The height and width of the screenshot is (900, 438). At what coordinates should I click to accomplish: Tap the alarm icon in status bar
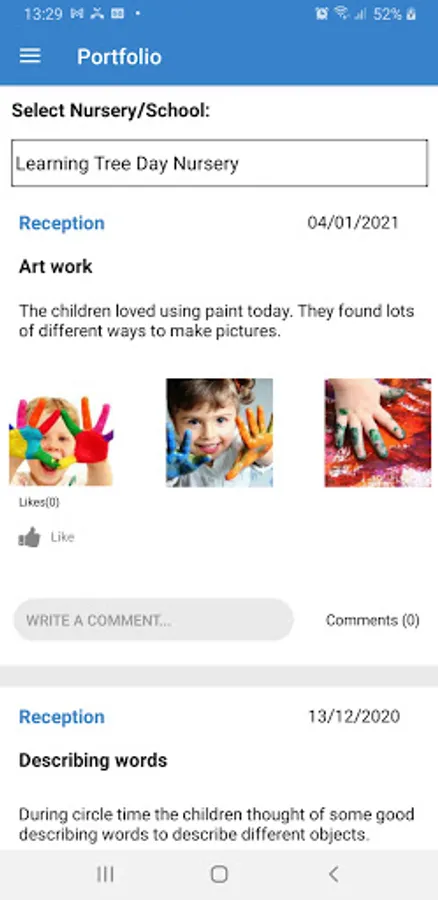(x=322, y=14)
